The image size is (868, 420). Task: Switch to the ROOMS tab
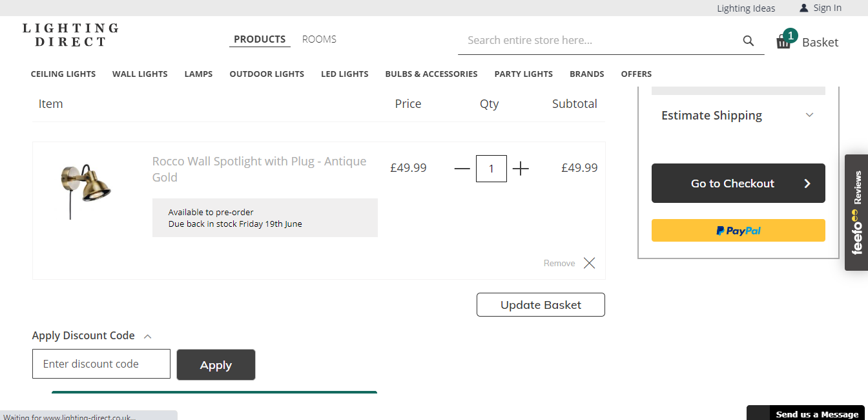pyautogui.click(x=319, y=39)
